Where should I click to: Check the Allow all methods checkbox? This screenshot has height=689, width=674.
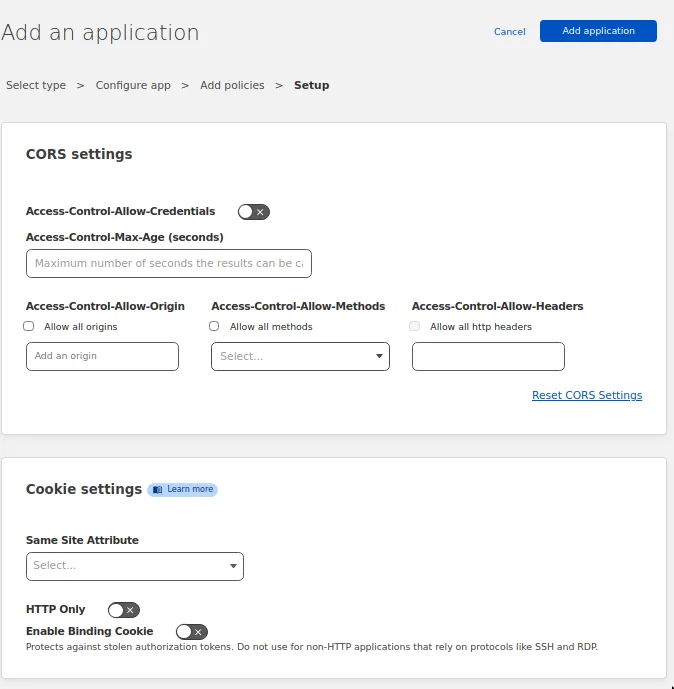(214, 327)
